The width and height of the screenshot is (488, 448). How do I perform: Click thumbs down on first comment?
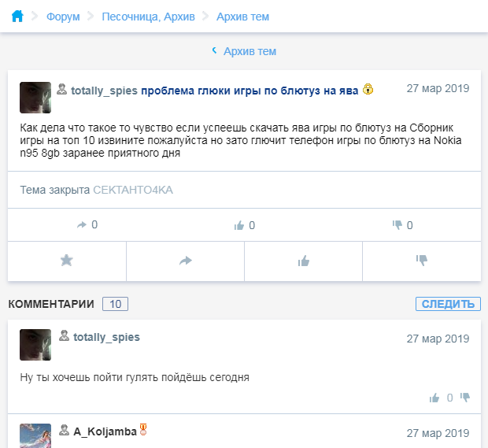[x=465, y=398]
